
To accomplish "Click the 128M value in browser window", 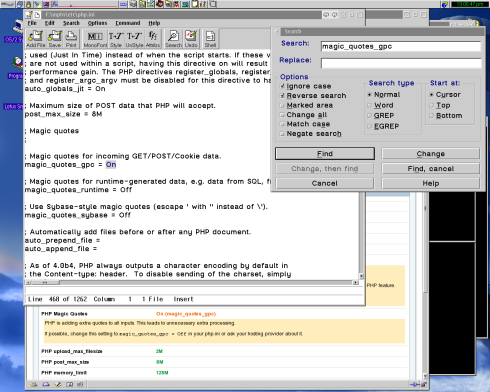I will click(x=162, y=373).
